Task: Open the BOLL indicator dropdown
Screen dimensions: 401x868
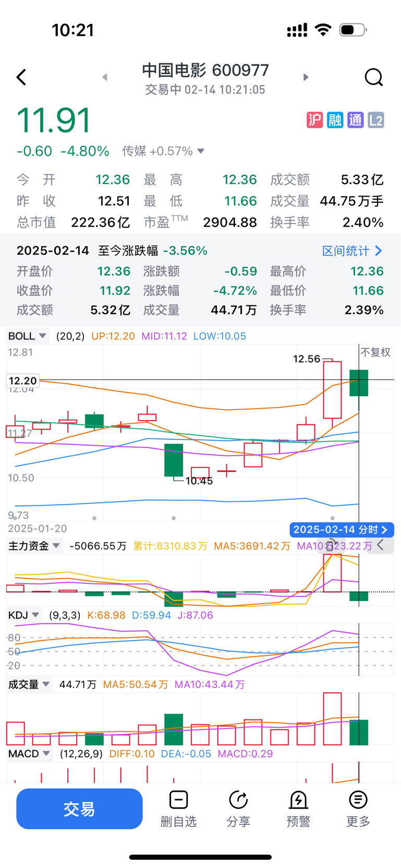Action: click(27, 336)
